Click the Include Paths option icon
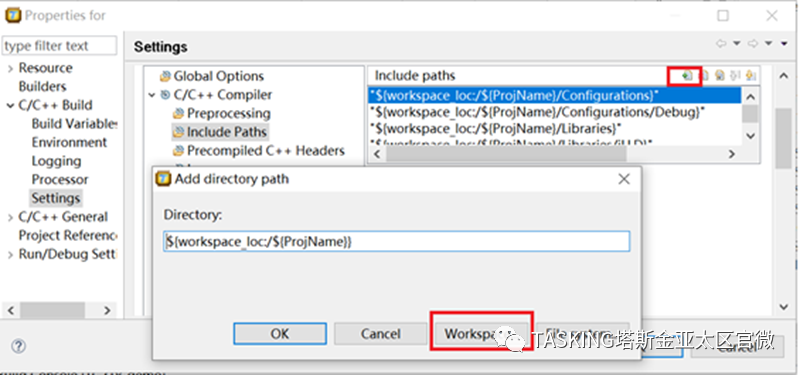Image resolution: width=800 pixels, height=375 pixels. coord(178,132)
